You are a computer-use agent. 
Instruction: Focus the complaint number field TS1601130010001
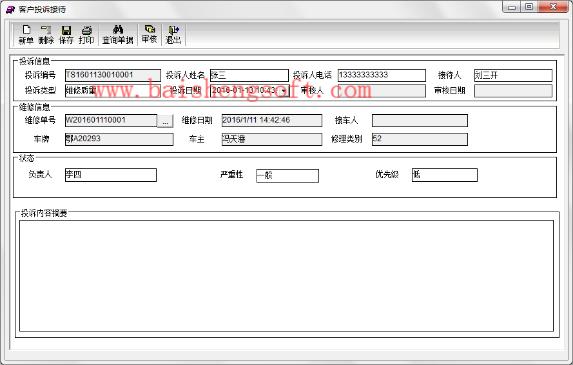tap(113, 75)
